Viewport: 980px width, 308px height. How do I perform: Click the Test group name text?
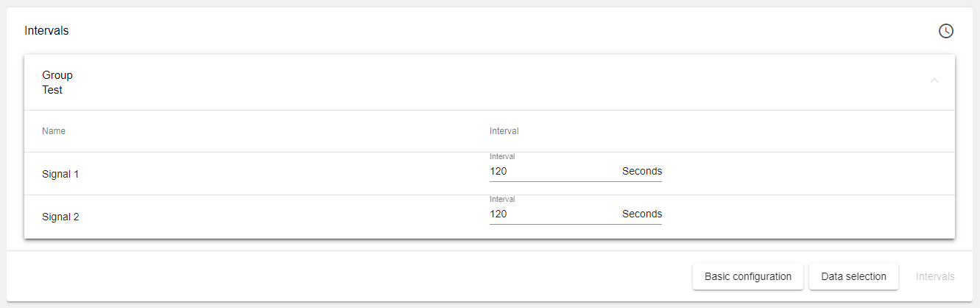pyautogui.click(x=52, y=90)
